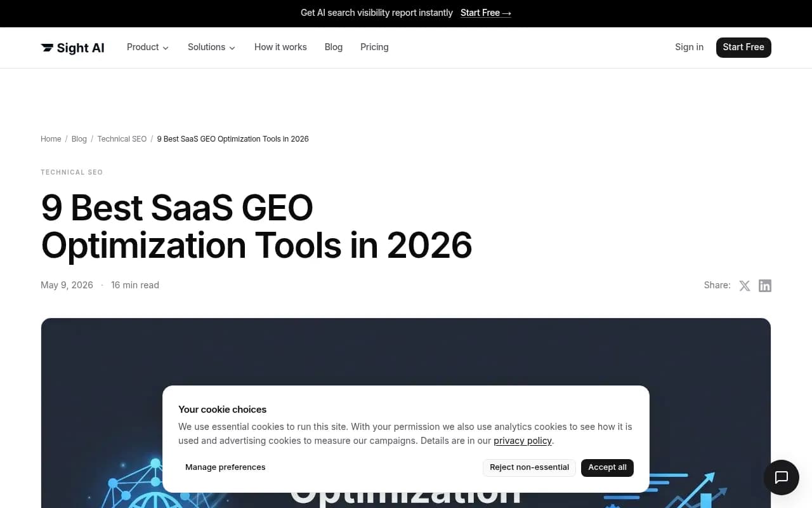Go to Home breadcrumb
Image resolution: width=812 pixels, height=508 pixels.
[51, 139]
